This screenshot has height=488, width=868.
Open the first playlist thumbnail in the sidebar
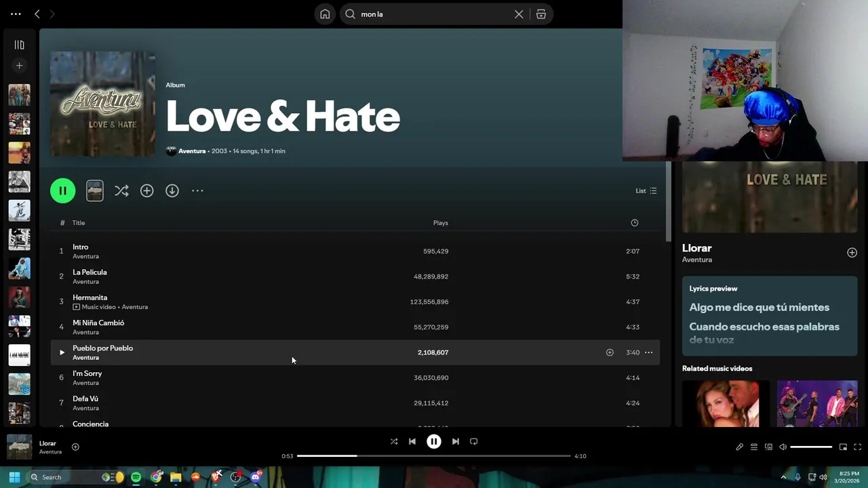coord(19,95)
